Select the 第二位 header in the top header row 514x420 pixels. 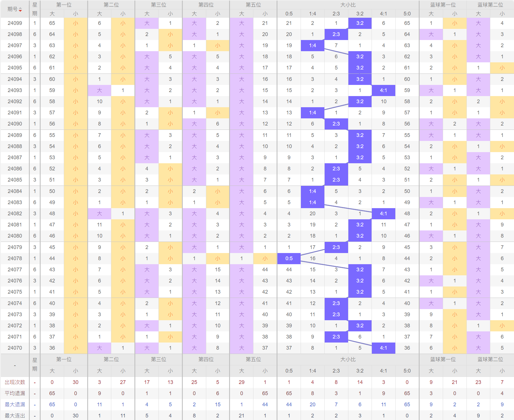tap(111, 5)
